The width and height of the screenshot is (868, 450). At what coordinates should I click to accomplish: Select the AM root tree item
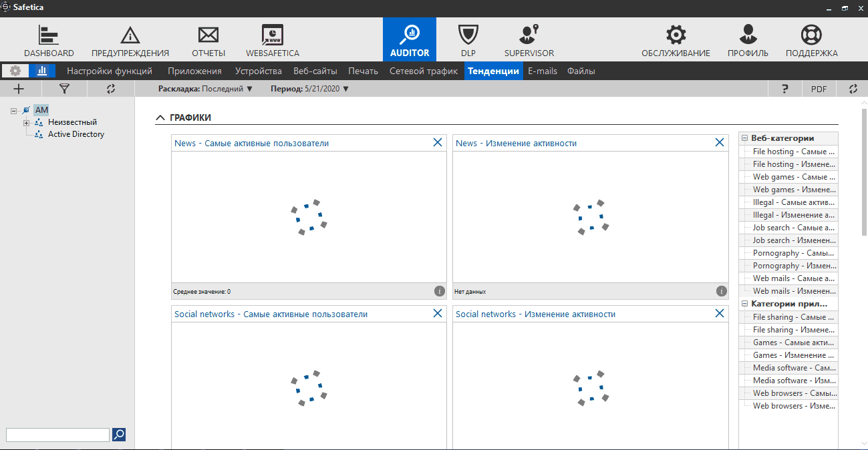(x=41, y=110)
